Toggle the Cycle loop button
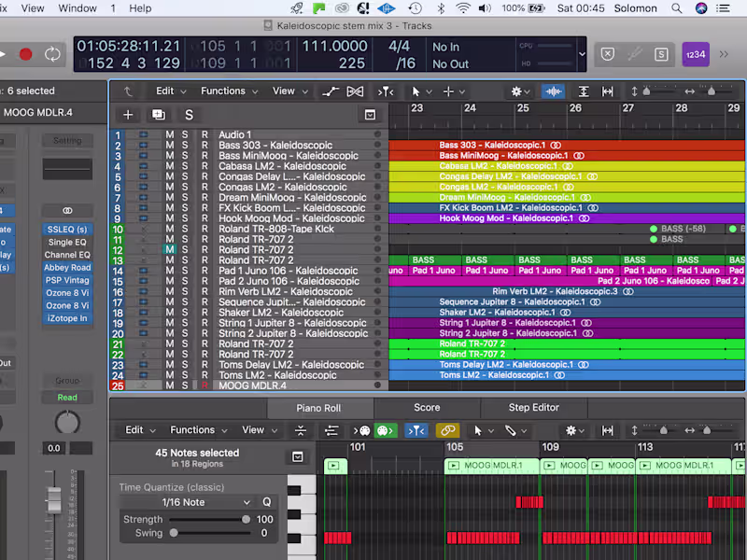This screenshot has width=747, height=560. pos(52,54)
